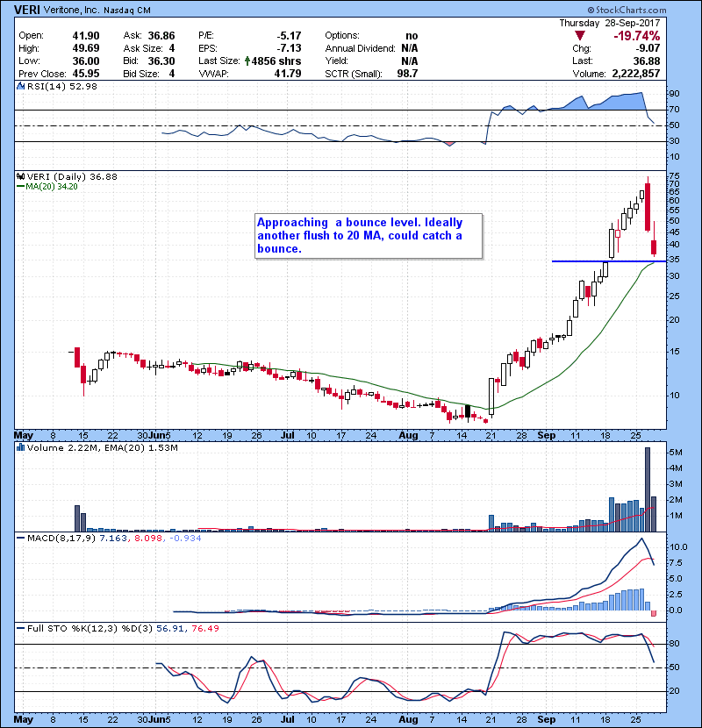
Task: Click the Volume value 2,222,857
Action: pos(636,74)
